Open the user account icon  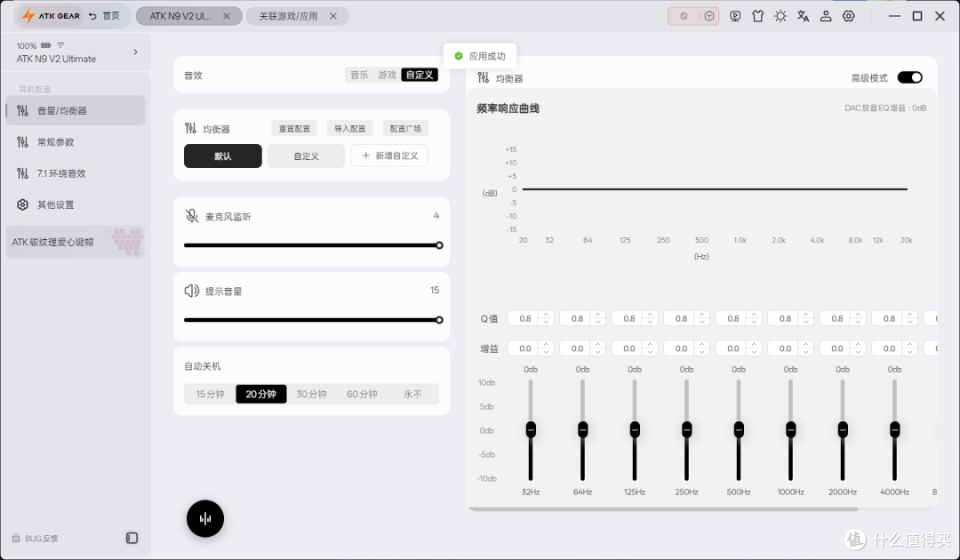coord(826,16)
